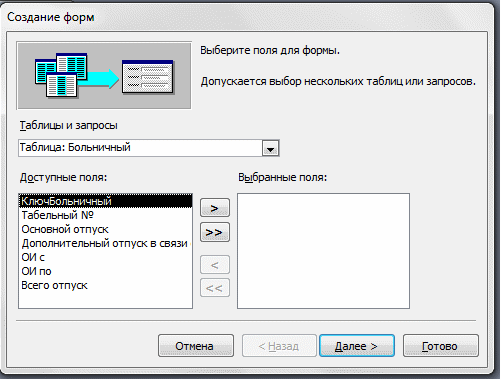Image resolution: width=501 pixels, height=380 pixels.
Task: Add all fields with double arrow button
Action: 215,232
